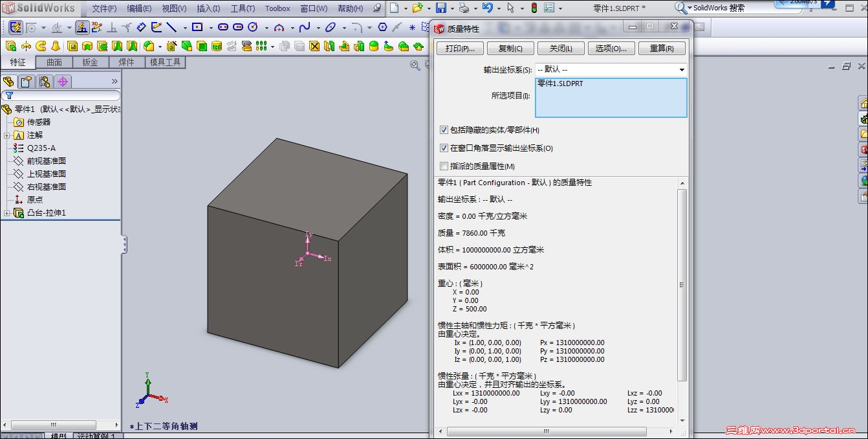Open the Line tool dropdown arrow
868x439 pixels.
coord(185,28)
